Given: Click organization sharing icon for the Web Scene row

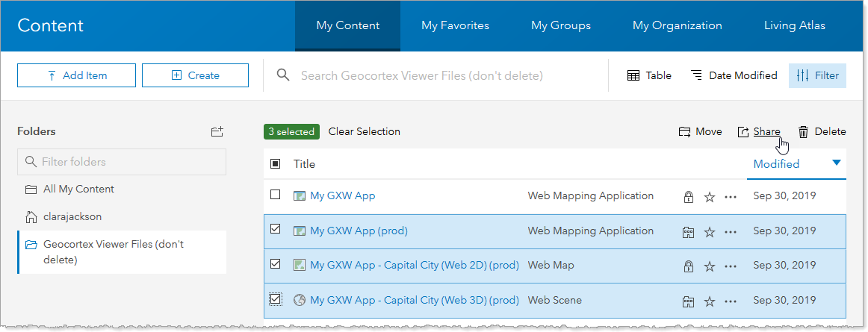Looking at the screenshot, I should (x=688, y=301).
